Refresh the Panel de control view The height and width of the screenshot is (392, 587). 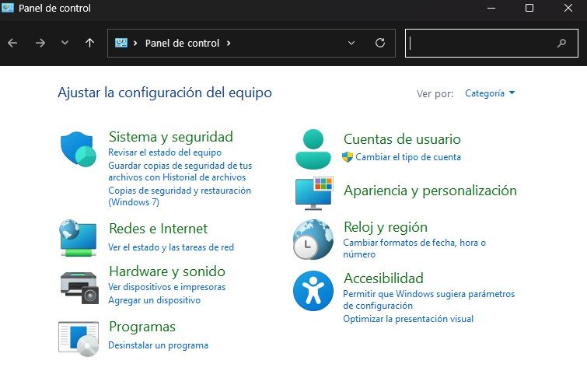[x=380, y=43]
